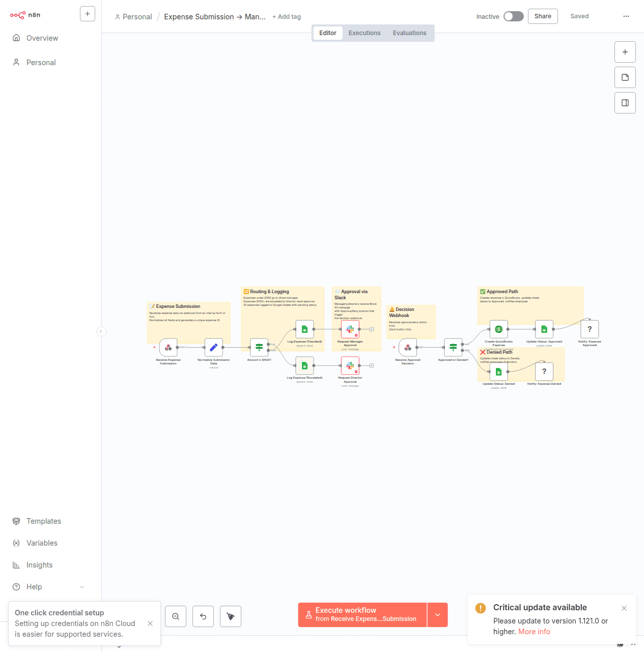Click the zoom-to-fit magnifier icon
This screenshot has width=644, height=652.
click(176, 616)
